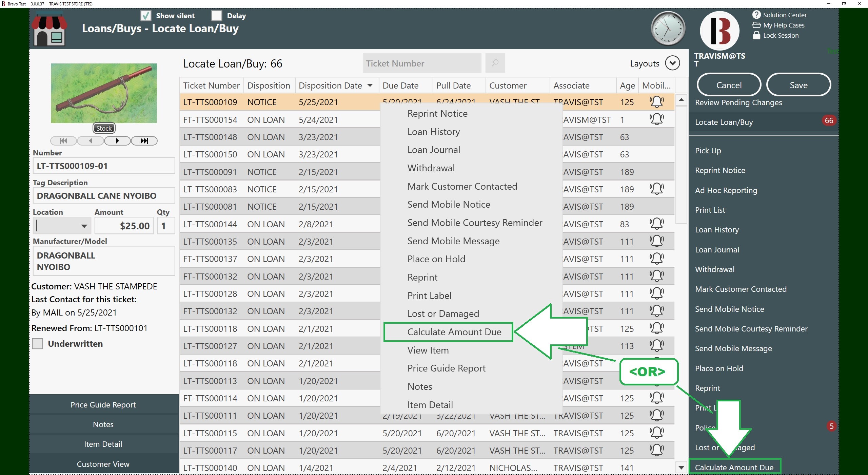Screen dimensions: 868x475
Task: Click the store home icon
Action: (50, 29)
